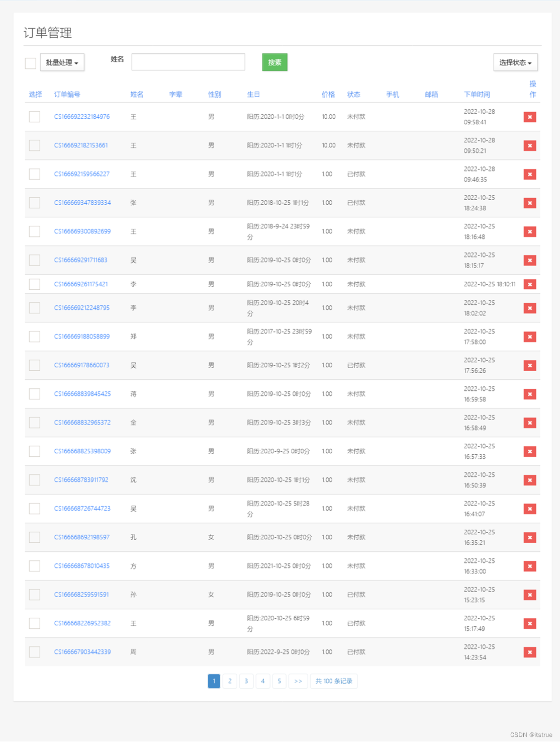The width and height of the screenshot is (560, 742).
Task: Open order link CS166669300892699
Action: click(x=82, y=231)
